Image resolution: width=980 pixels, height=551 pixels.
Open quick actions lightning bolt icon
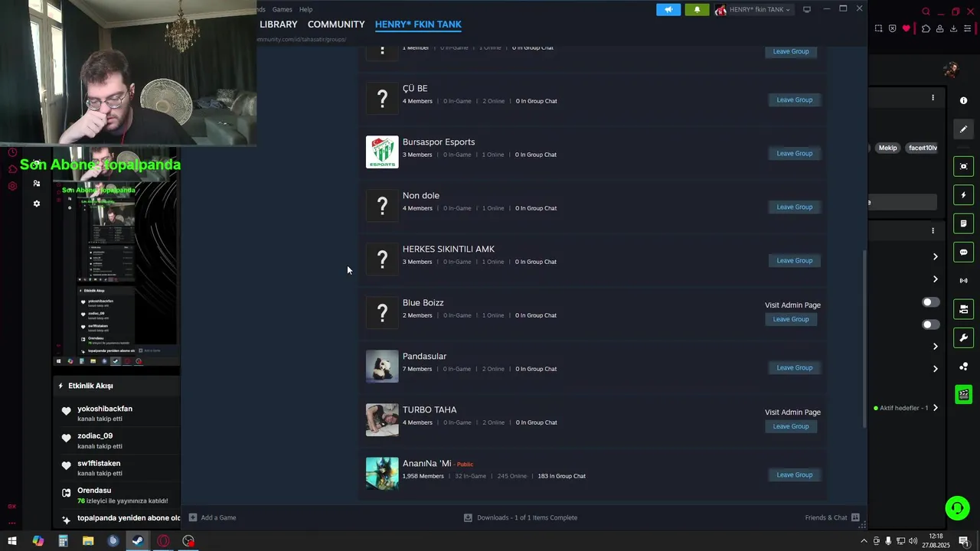pos(963,195)
